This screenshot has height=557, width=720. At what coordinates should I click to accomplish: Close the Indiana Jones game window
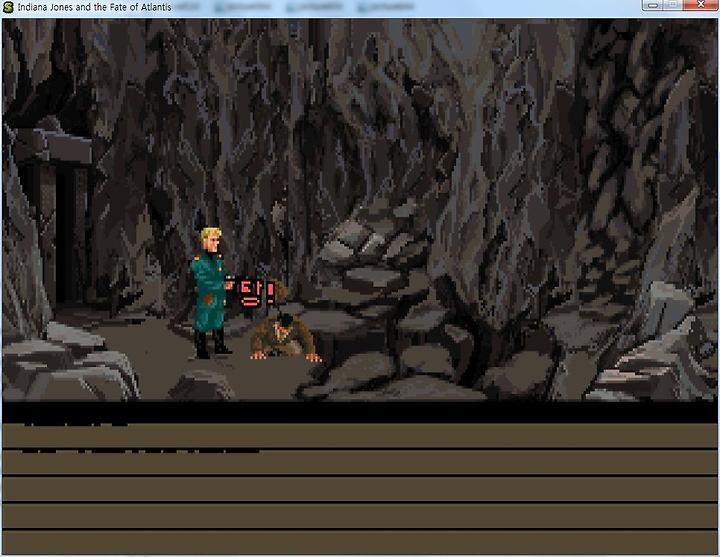click(701, 5)
